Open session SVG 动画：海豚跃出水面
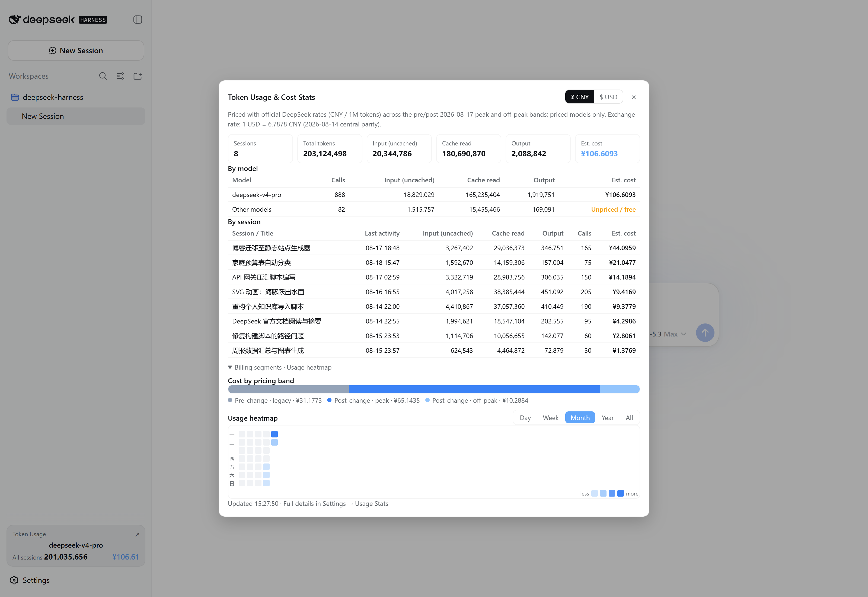This screenshot has height=597, width=868. [x=434, y=292]
